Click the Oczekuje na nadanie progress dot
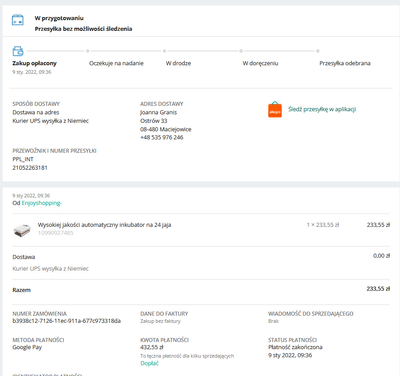This screenshot has height=376, width=400. click(x=88, y=51)
